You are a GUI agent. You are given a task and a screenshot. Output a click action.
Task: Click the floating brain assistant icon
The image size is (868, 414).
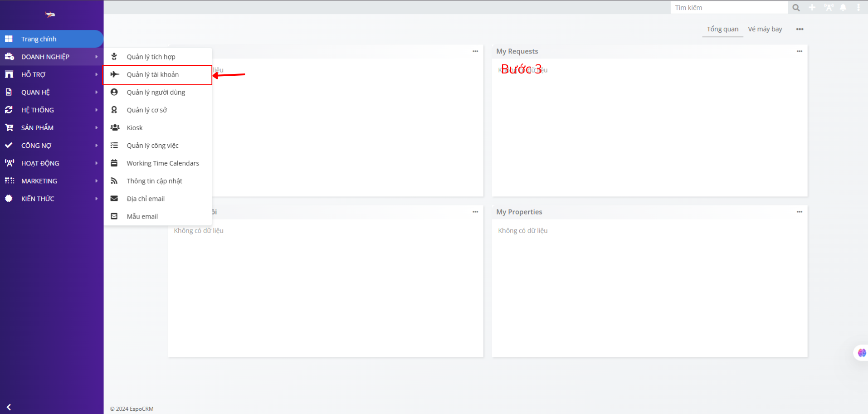pyautogui.click(x=862, y=353)
